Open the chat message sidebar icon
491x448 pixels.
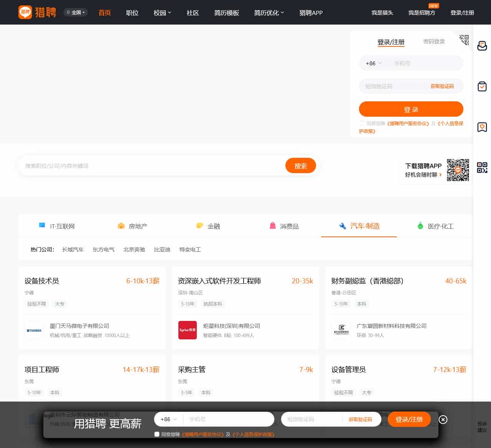coord(482,46)
